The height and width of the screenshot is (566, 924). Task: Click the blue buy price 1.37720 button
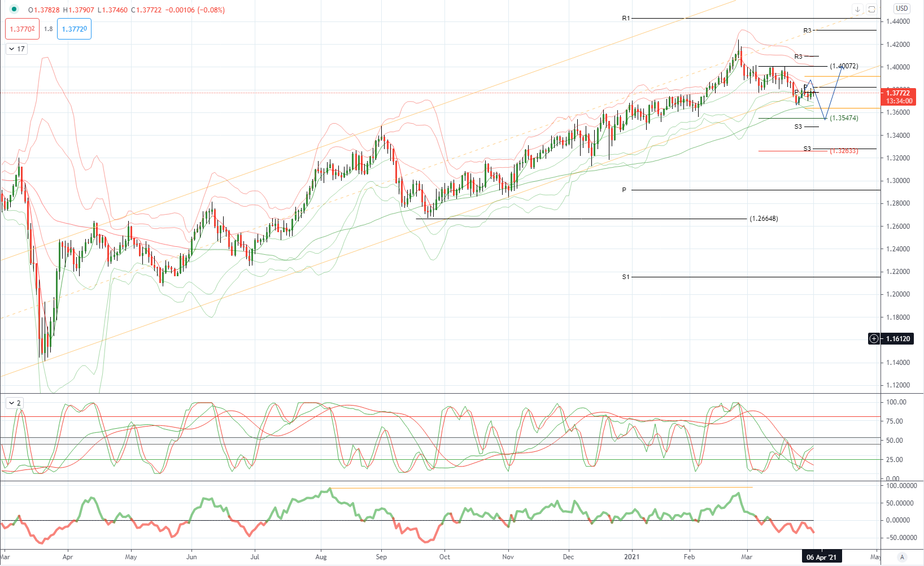click(x=74, y=29)
